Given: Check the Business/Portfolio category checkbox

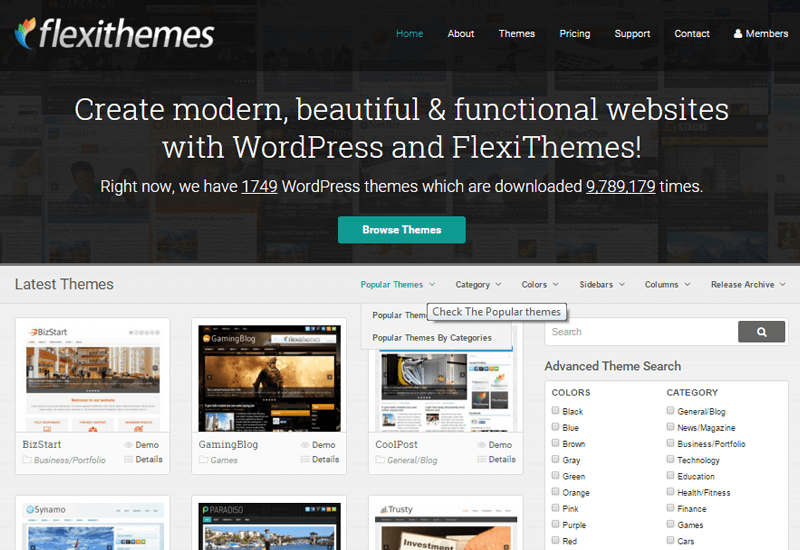Looking at the screenshot, I should tap(670, 443).
